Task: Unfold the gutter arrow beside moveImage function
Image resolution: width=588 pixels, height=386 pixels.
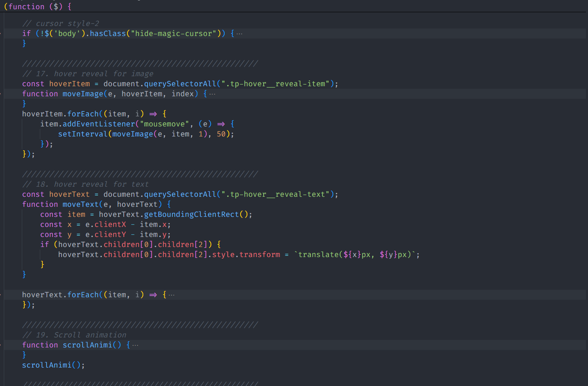Action: click(1, 94)
